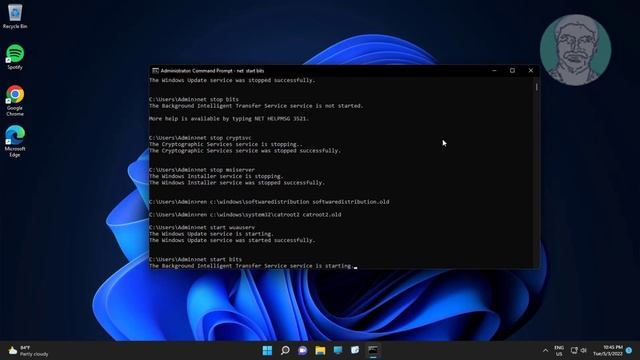Screen dimensions: 640x360
Task: Close the Command Prompt window
Action: [531, 71]
